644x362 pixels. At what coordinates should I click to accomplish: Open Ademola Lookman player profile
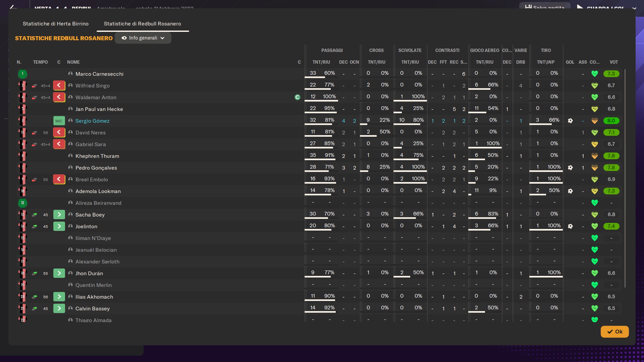pyautogui.click(x=98, y=191)
